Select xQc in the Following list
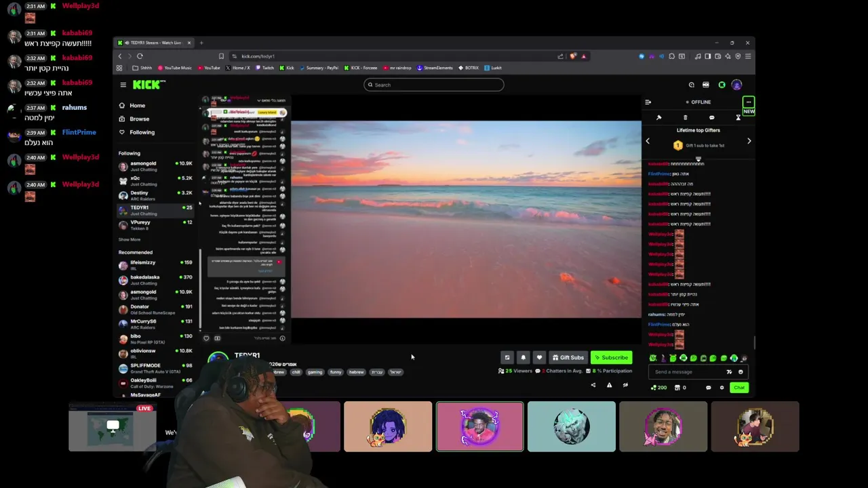Screen dimensions: 868x488 pos(155,181)
